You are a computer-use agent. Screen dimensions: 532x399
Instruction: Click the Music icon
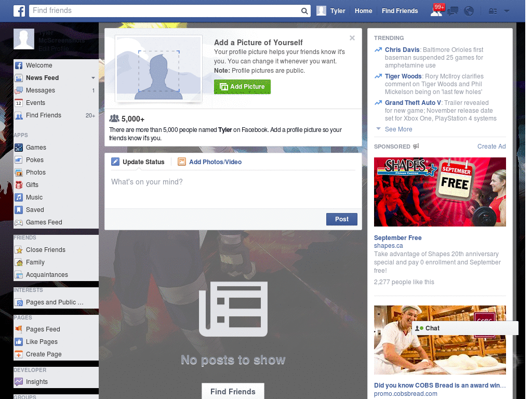[19, 197]
